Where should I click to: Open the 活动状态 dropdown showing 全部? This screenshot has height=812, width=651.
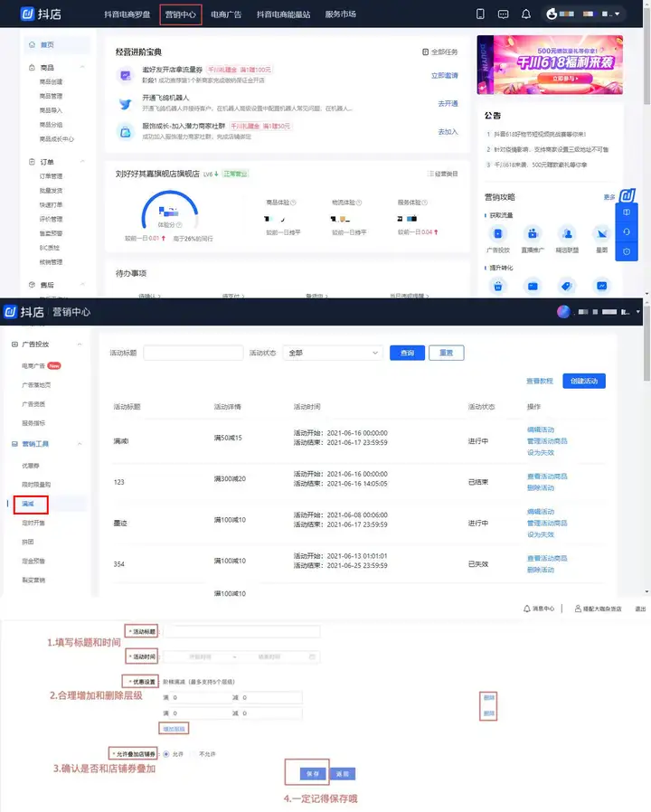[x=333, y=353]
